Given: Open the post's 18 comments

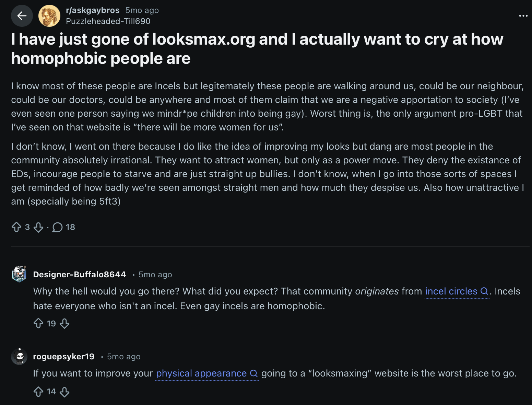Looking at the screenshot, I should (63, 227).
